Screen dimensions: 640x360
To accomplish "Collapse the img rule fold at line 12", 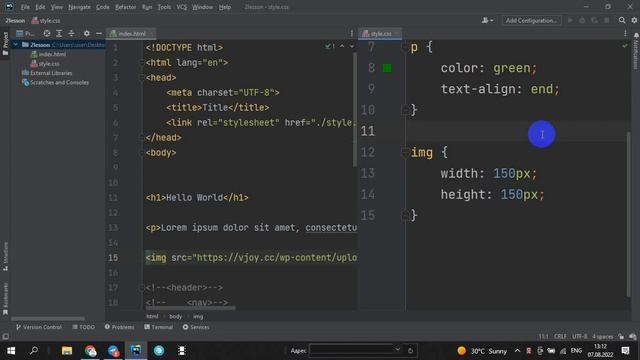I will (405, 153).
